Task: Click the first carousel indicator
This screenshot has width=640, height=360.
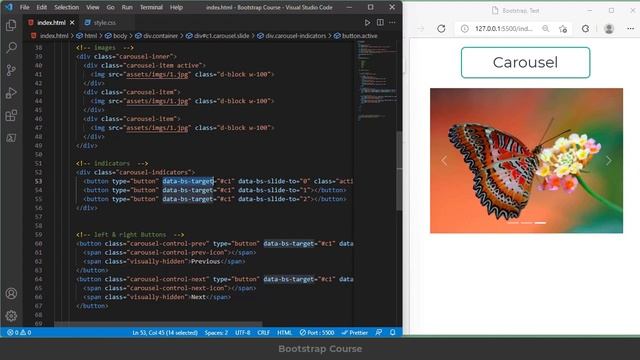Action: coord(513,223)
